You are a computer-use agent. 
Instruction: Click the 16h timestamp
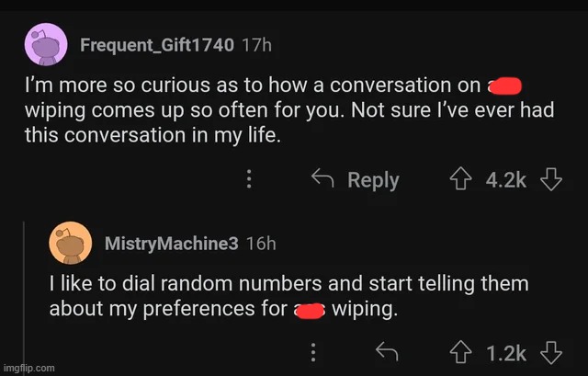pos(262,244)
